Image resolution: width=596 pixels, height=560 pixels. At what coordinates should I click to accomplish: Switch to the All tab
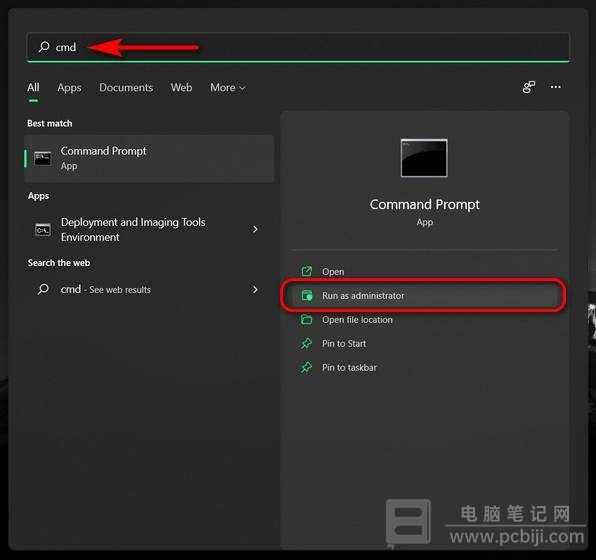point(33,87)
